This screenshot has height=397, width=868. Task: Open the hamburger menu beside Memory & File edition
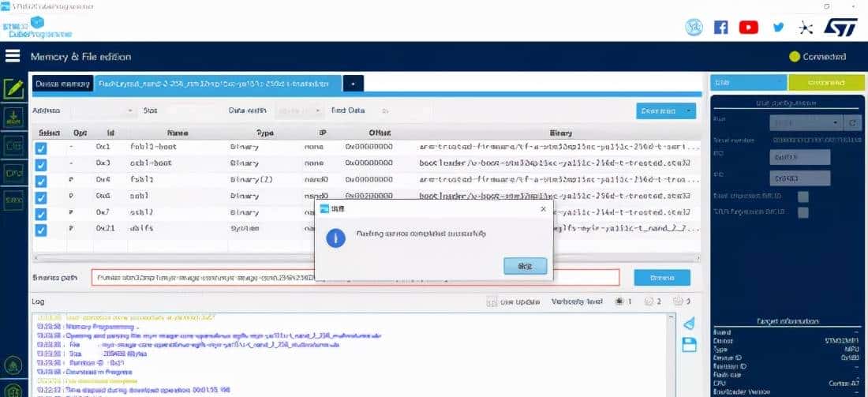[x=13, y=56]
